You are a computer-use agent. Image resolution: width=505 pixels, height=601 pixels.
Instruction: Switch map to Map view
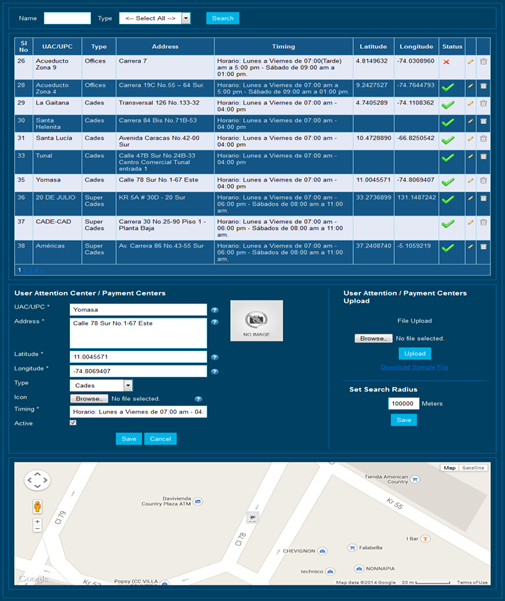click(x=449, y=468)
